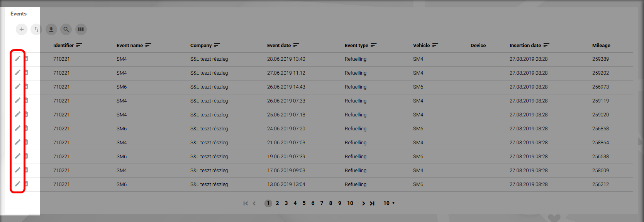Click the import/export arrows toolbar icon

(x=36, y=29)
